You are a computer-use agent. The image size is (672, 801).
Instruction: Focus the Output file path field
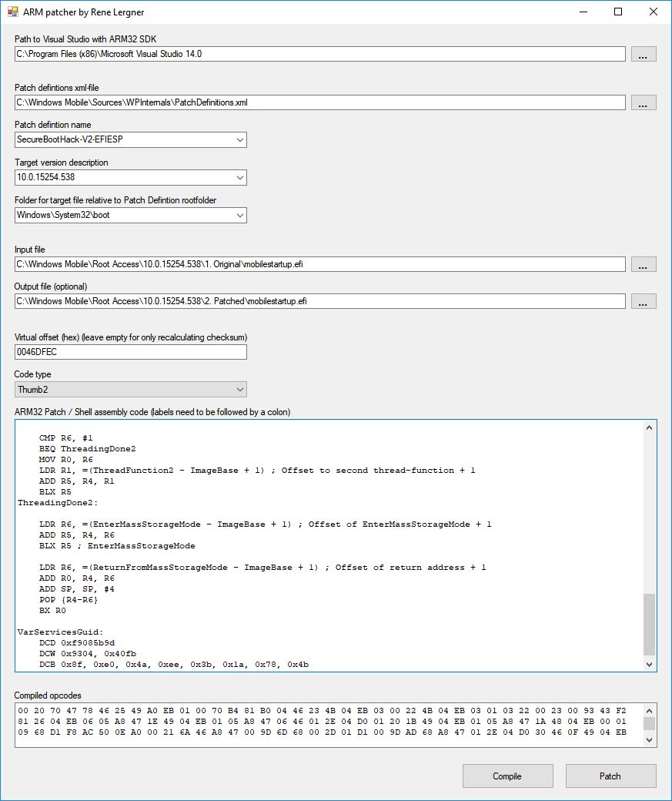320,301
